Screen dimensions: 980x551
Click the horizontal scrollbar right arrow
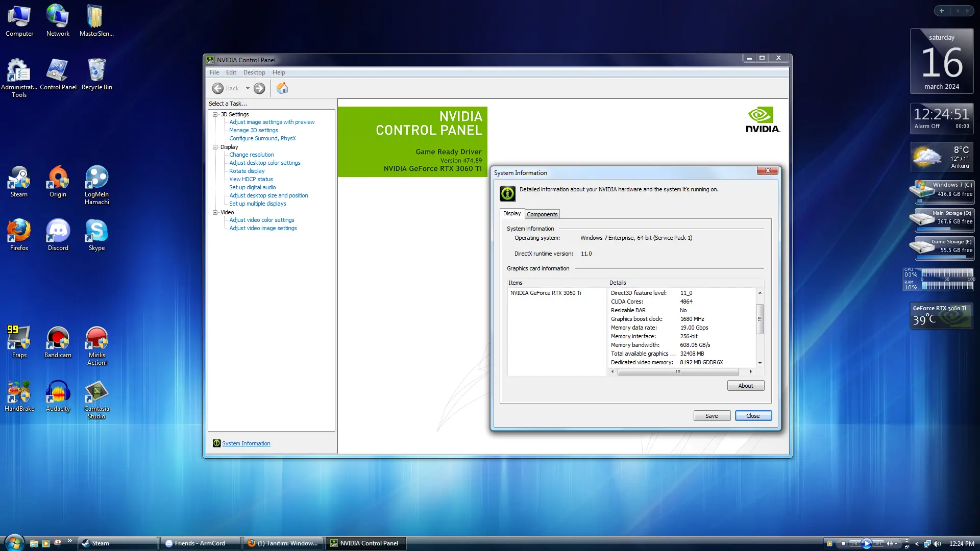[751, 372]
